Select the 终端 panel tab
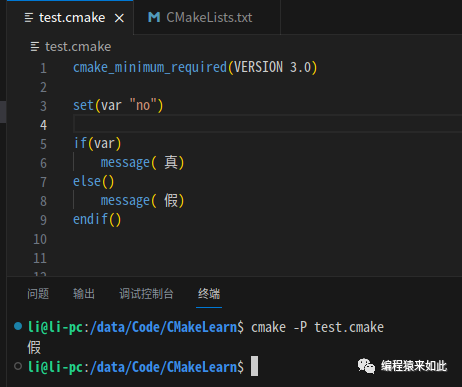This screenshot has width=462, height=387. pyautogui.click(x=209, y=294)
